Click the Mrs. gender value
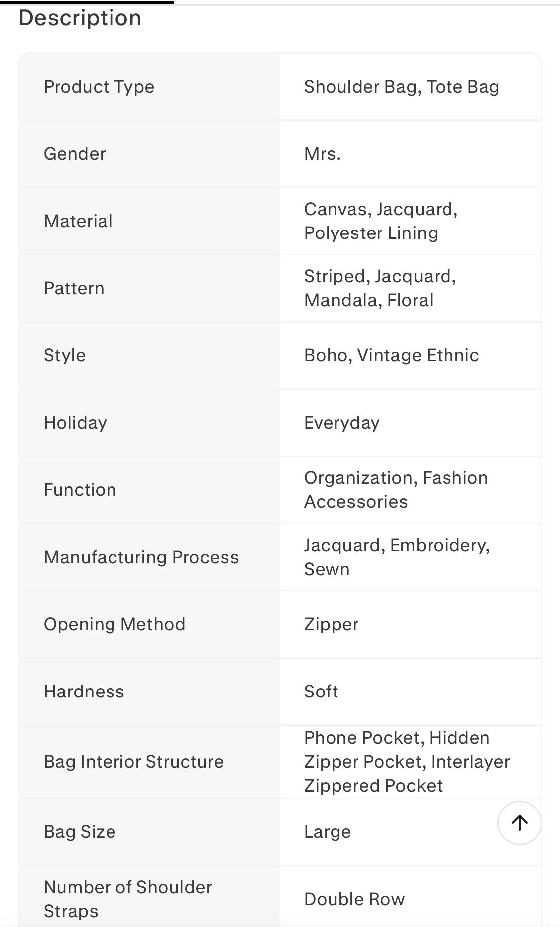 [x=323, y=154]
